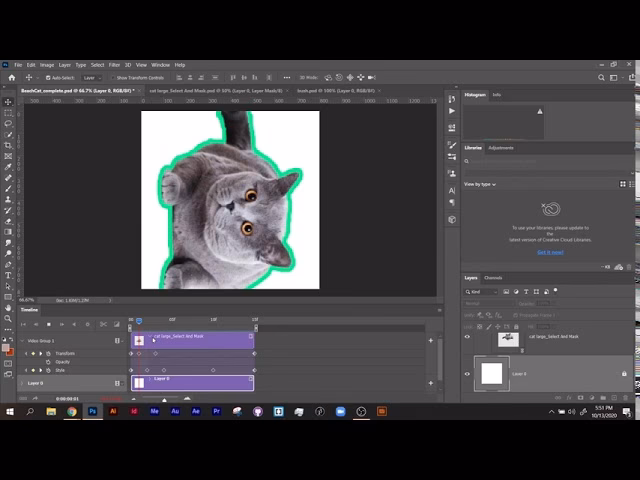Select the Hand tool
Viewport: 640px width, 480px height.
pos(8,308)
